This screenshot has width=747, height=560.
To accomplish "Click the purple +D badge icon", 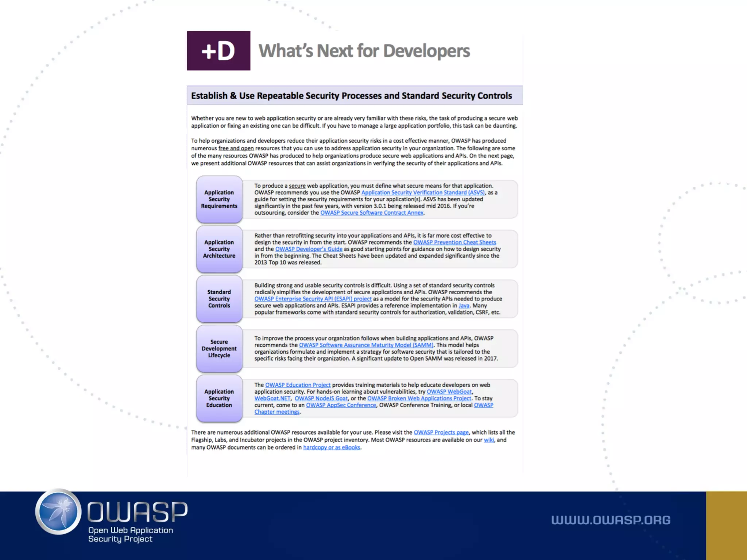I will [218, 51].
